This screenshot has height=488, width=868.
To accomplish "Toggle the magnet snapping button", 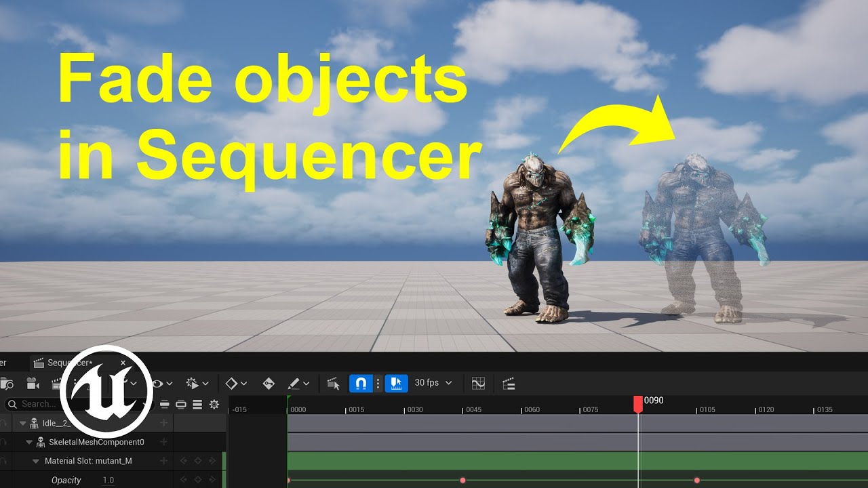I will pyautogui.click(x=361, y=384).
